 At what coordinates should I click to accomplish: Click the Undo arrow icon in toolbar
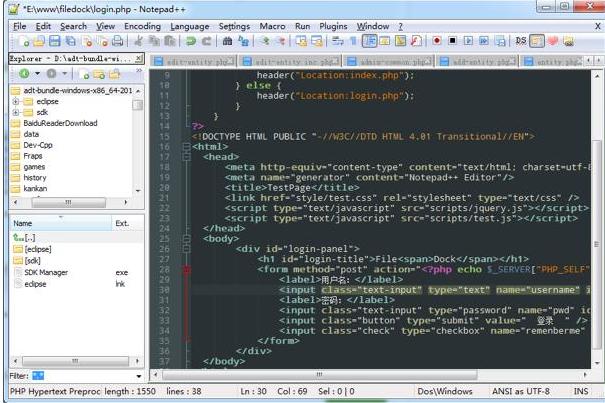point(189,42)
